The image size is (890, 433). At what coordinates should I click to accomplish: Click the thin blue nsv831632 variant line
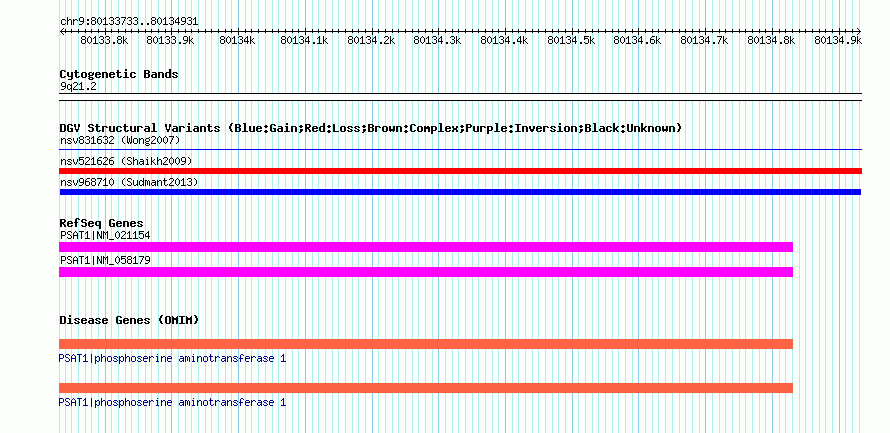click(x=461, y=150)
